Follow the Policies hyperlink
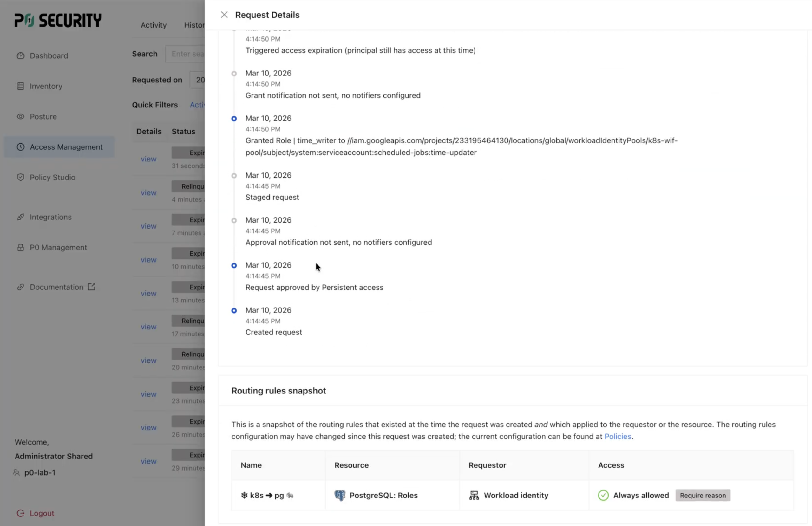This screenshot has height=526, width=812. pyautogui.click(x=618, y=436)
